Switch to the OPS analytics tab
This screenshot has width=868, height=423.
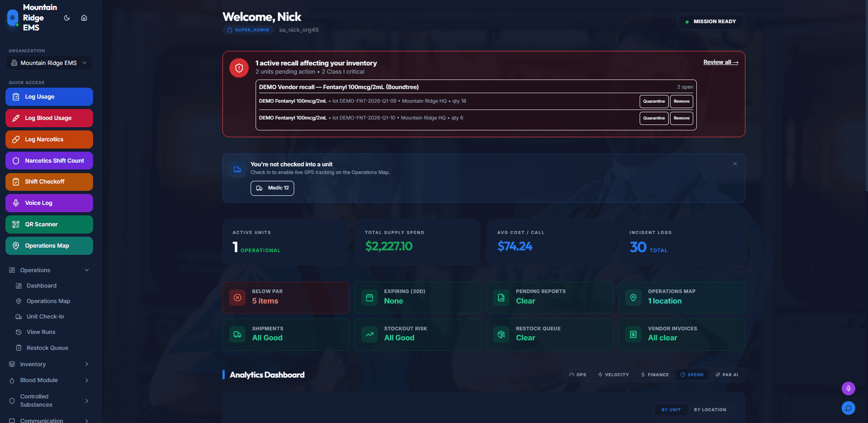click(x=577, y=375)
